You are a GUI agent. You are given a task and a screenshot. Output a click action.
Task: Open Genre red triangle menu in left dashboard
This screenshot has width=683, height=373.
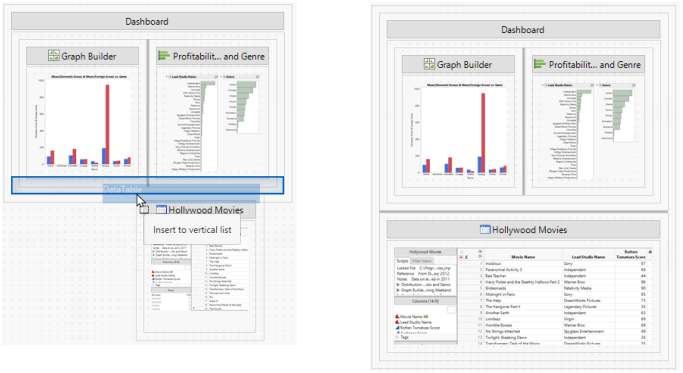pos(224,77)
